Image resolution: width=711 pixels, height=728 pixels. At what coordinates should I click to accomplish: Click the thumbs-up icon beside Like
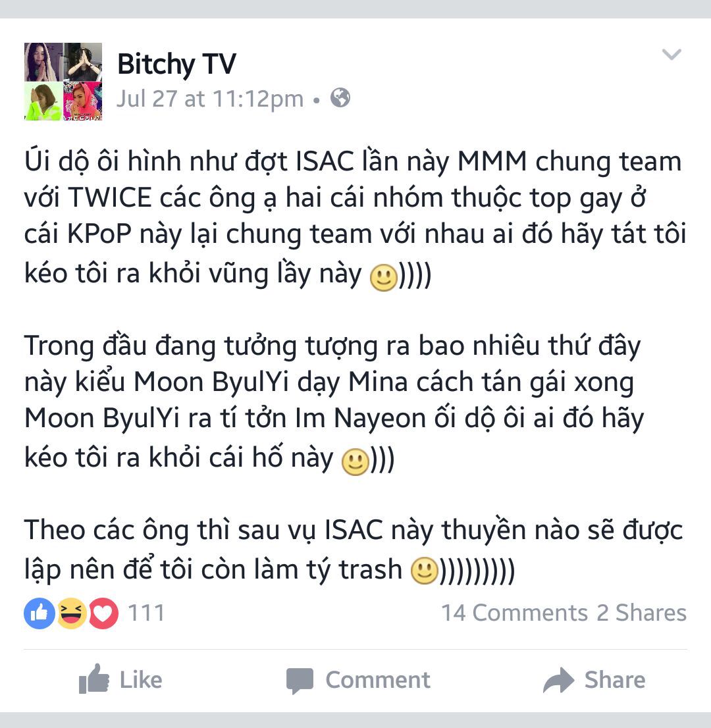pos(94,679)
